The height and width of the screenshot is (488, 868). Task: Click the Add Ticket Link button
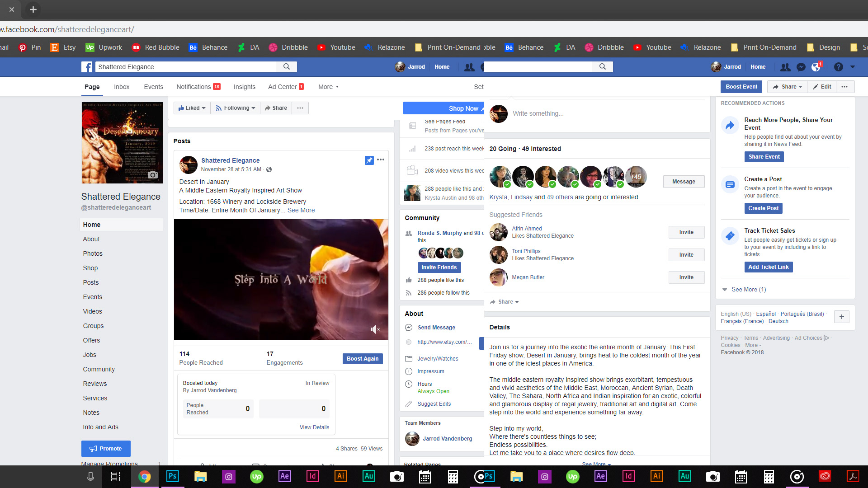(x=769, y=267)
